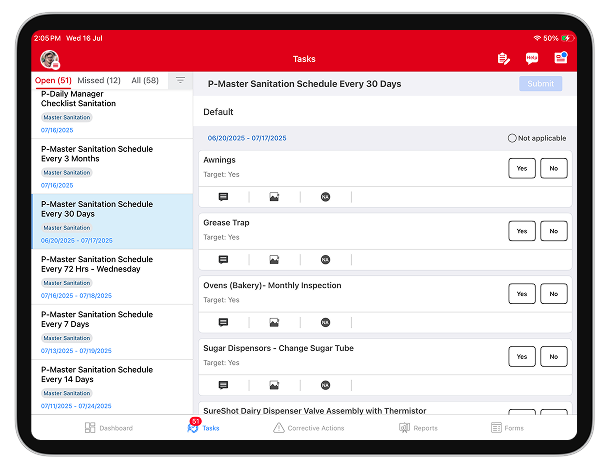Mark Ovens (Bakery) inspection as N/A
The image size is (608, 470).
pos(325,322)
